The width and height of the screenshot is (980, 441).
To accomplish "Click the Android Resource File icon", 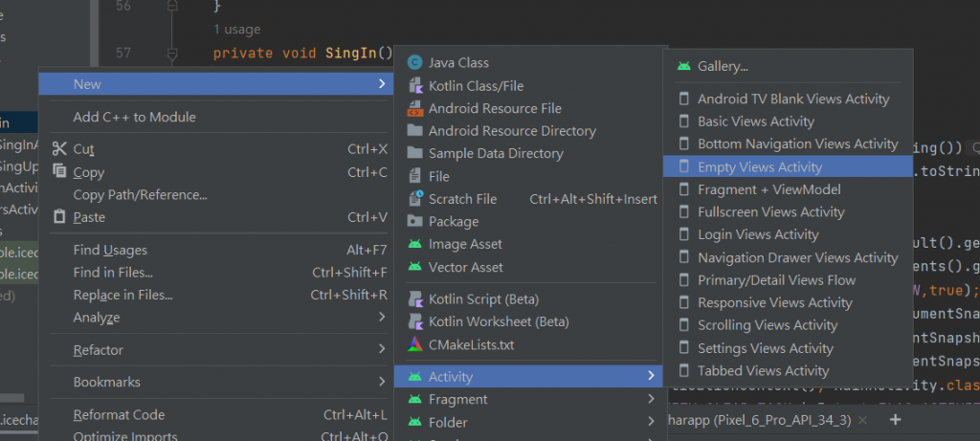I will (414, 108).
